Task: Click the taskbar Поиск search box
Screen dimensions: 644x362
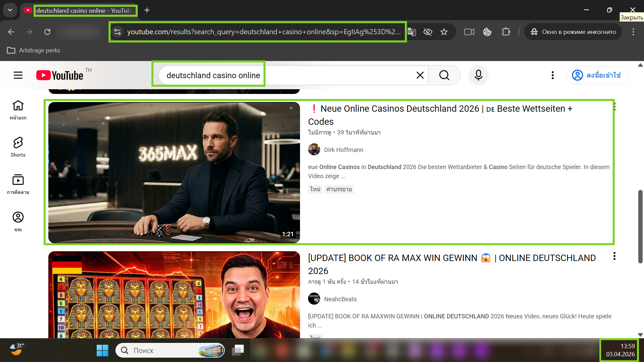Action: coord(170,350)
